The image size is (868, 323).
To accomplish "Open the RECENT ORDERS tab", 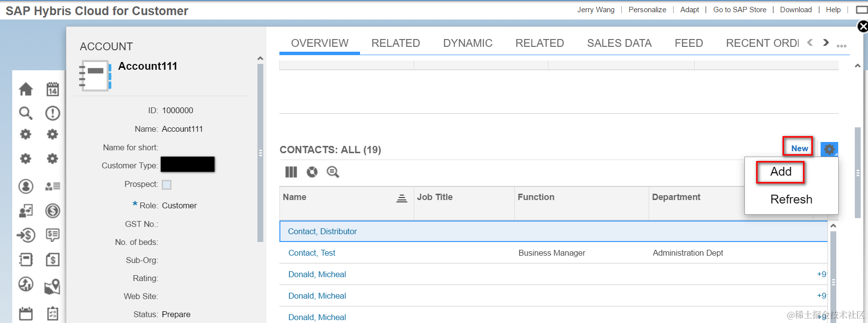I will pos(762,43).
